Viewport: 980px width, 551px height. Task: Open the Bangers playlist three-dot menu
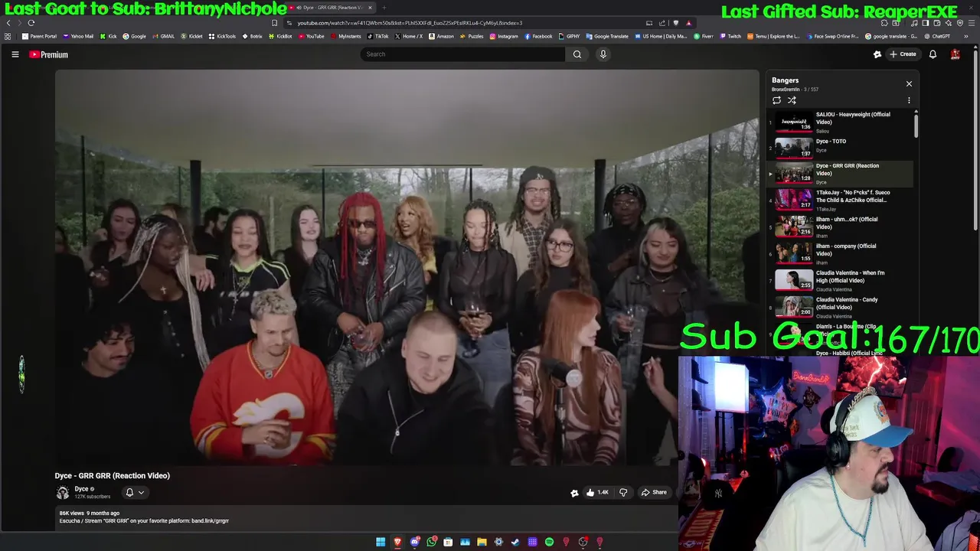pos(909,100)
